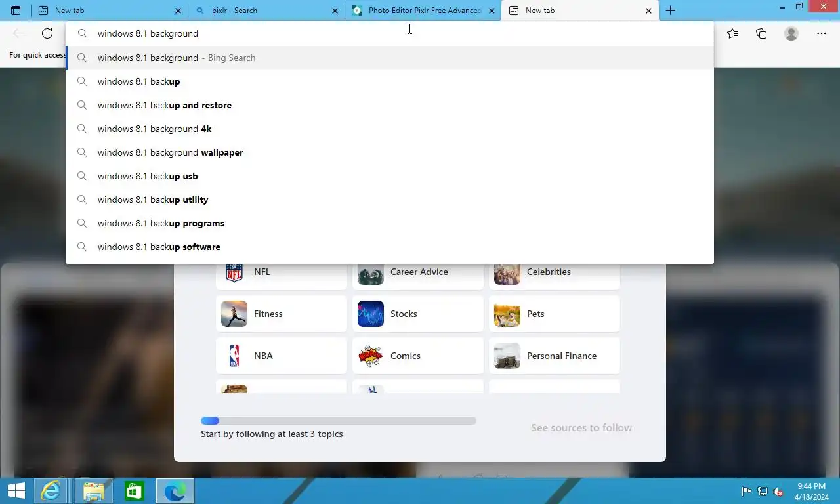
Task: Click See sources to follow
Action: click(581, 427)
